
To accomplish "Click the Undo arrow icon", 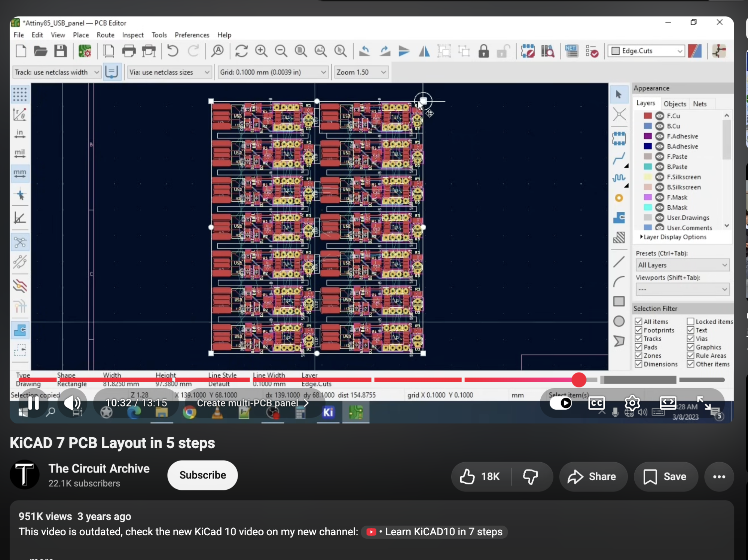I will (173, 51).
